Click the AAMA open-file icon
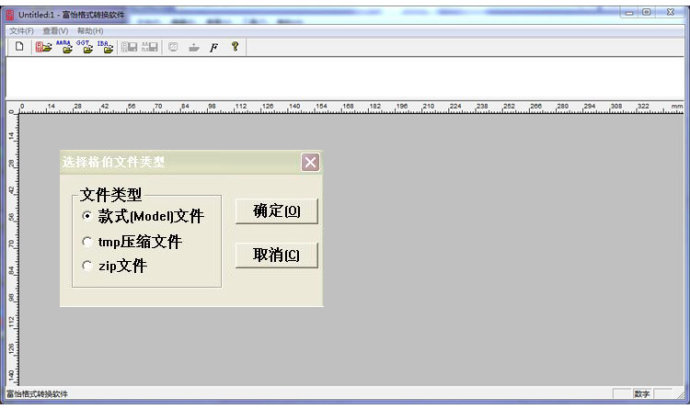The width and height of the screenshot is (690, 409). pos(65,47)
